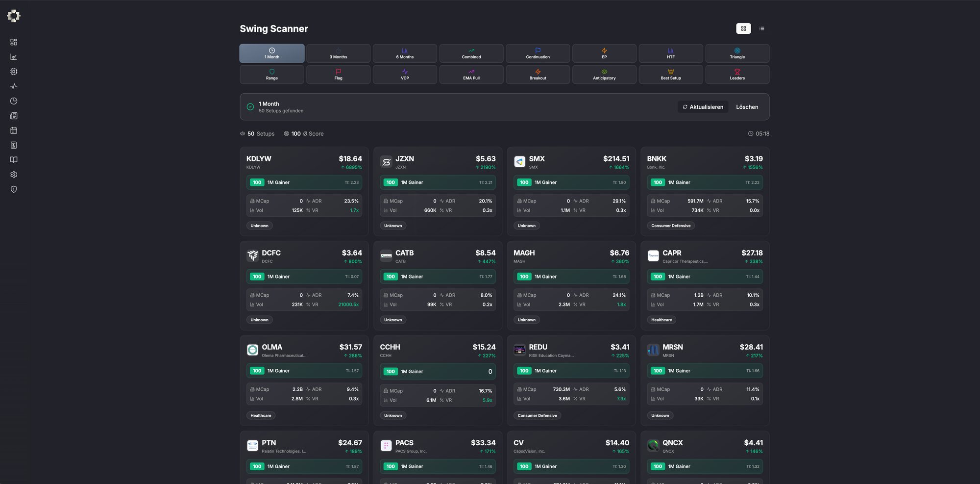
Task: Open the dashboard grid icon in sidebar
Action: tap(14, 42)
